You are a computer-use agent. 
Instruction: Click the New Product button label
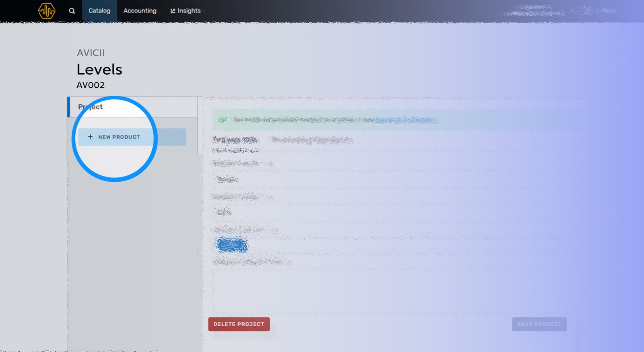[119, 137]
